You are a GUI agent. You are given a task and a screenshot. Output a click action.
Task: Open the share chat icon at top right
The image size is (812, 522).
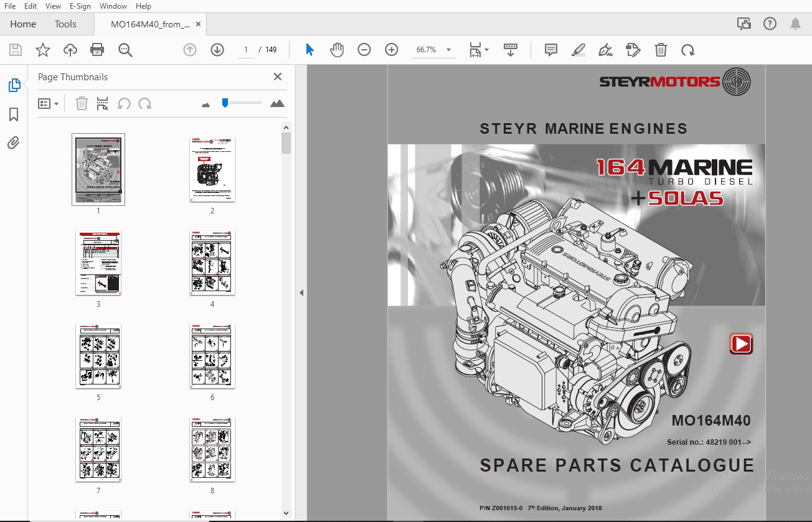pos(744,24)
